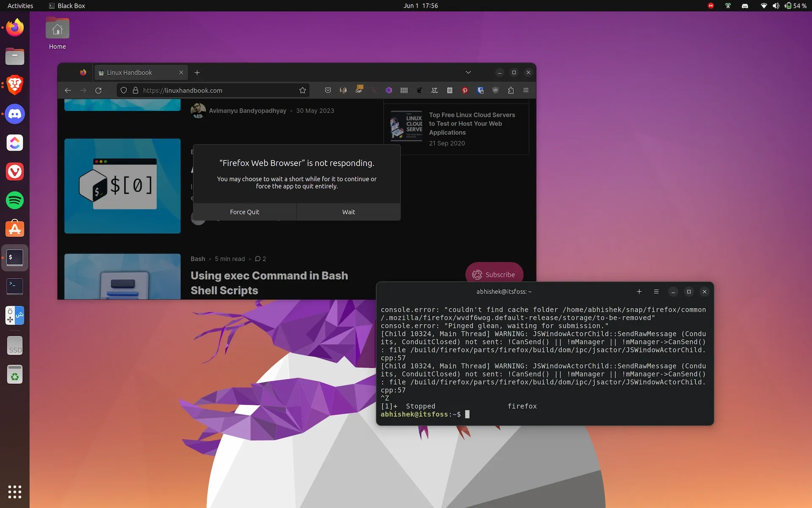Open Files manager from the dock

coord(15,56)
